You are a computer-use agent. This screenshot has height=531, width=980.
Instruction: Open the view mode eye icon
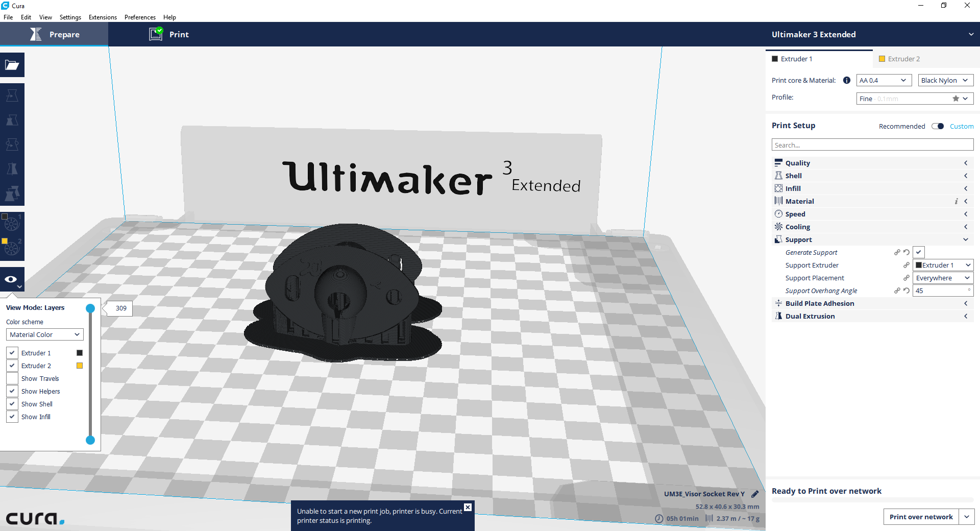point(12,279)
